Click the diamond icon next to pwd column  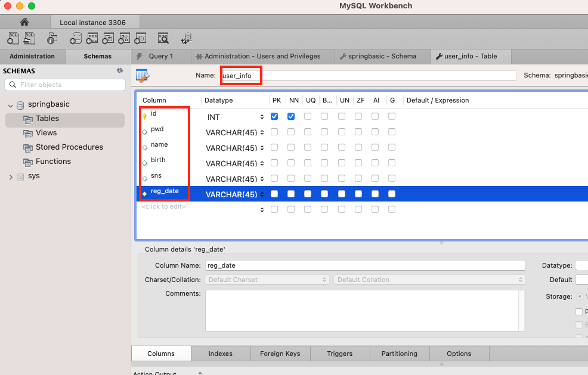coord(145,132)
